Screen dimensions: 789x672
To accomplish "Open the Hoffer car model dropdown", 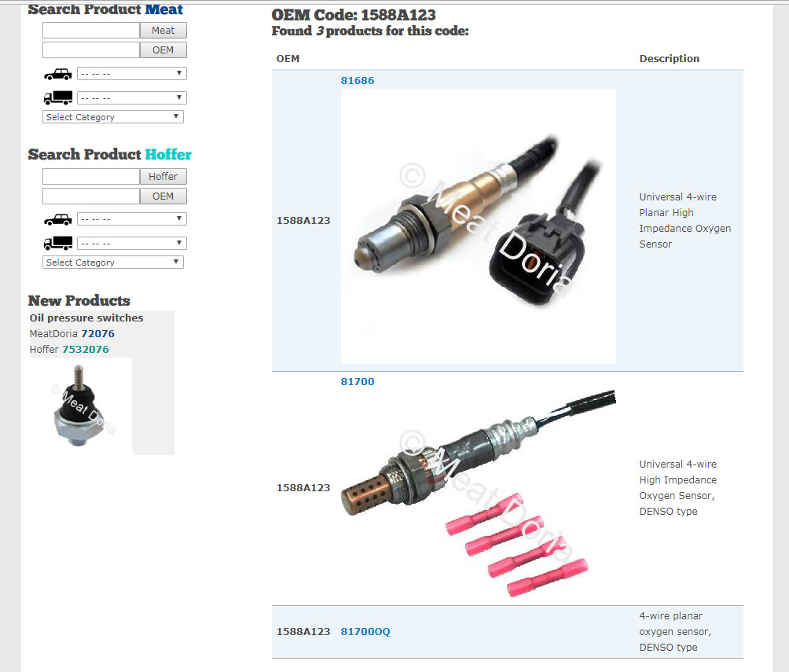I will click(x=132, y=219).
